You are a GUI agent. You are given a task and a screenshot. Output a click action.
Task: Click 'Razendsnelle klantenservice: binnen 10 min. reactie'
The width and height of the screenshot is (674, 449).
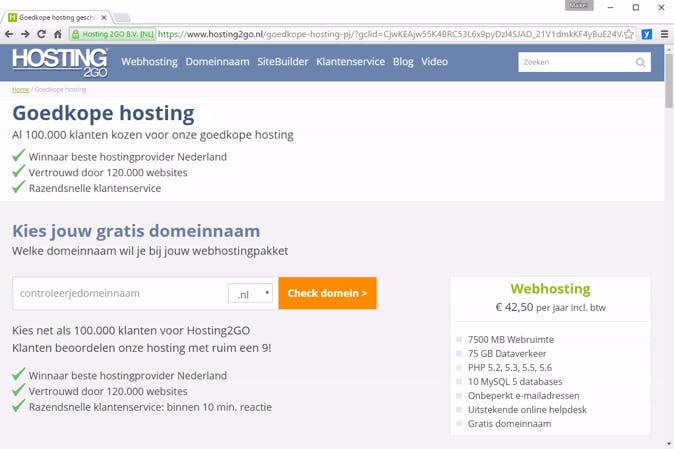click(x=150, y=407)
